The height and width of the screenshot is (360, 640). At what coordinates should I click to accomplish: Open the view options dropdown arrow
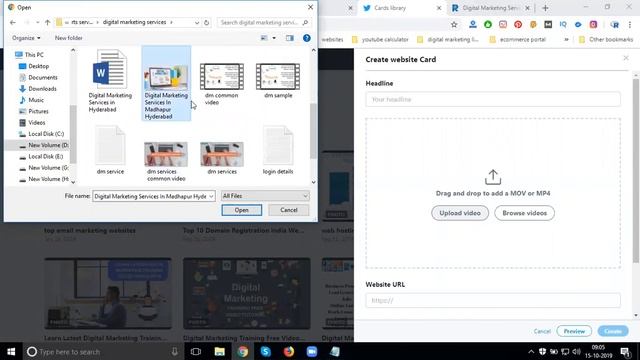274,38
